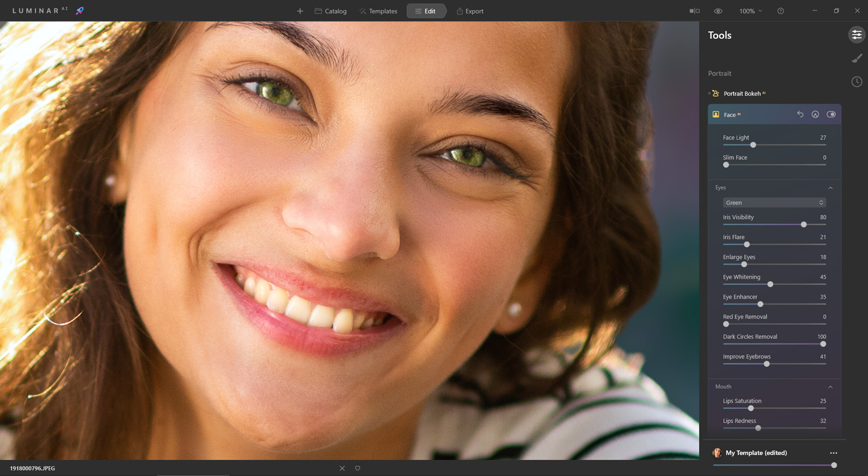Toggle before/after compare view
Image resolution: width=868 pixels, height=476 pixels.
(694, 11)
